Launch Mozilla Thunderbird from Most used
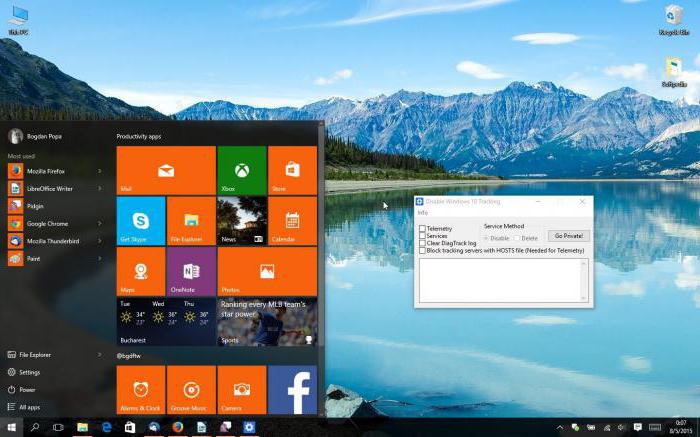 [53, 241]
